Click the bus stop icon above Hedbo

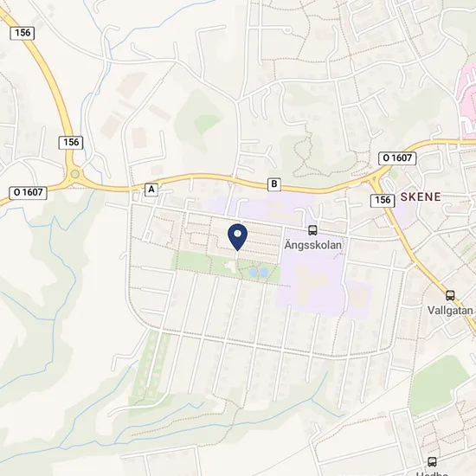tap(432, 462)
